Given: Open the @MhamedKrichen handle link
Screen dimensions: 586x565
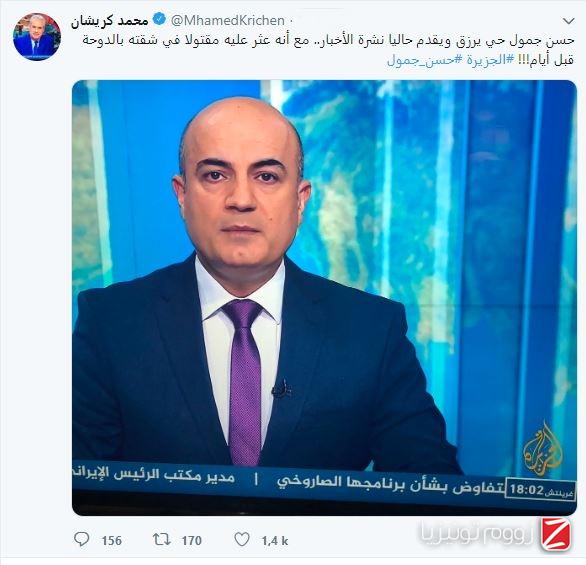Looking at the screenshot, I should [228, 20].
